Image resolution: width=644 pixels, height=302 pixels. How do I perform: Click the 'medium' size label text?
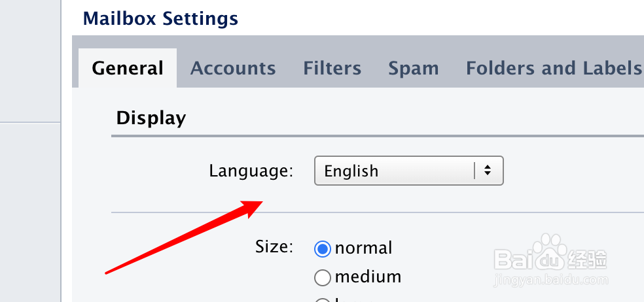click(x=368, y=277)
